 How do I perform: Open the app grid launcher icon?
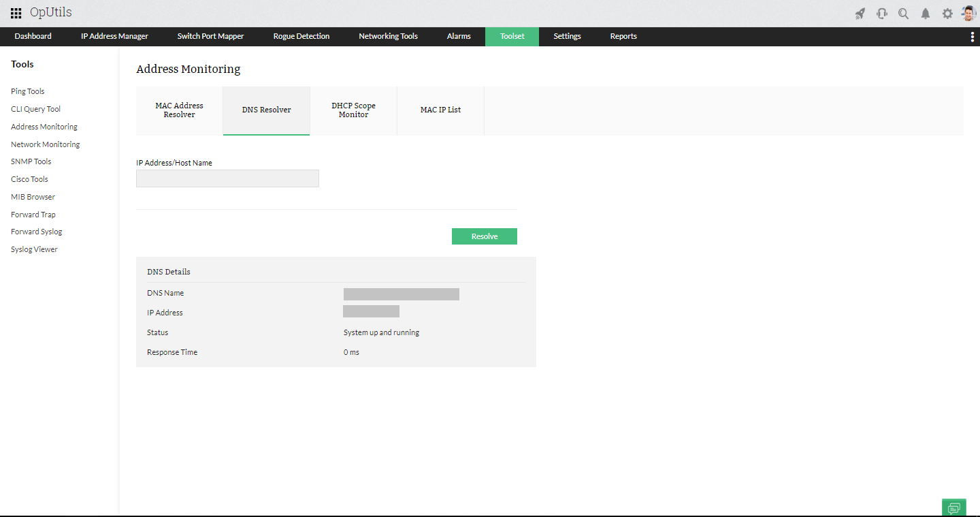[x=16, y=13]
